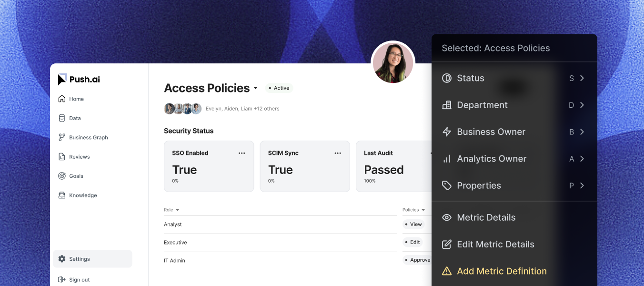Click the 100% label under Passed
644x286 pixels.
coord(370,181)
